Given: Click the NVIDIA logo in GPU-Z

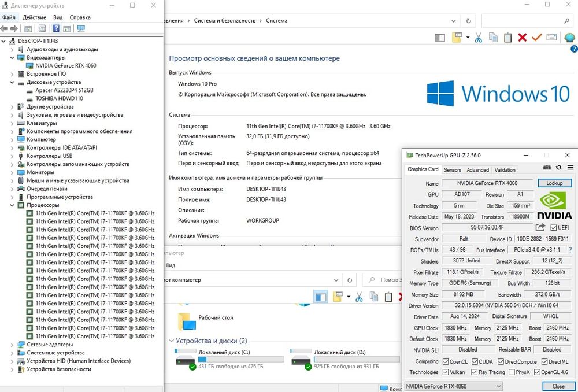Looking at the screenshot, I should click(554, 205).
